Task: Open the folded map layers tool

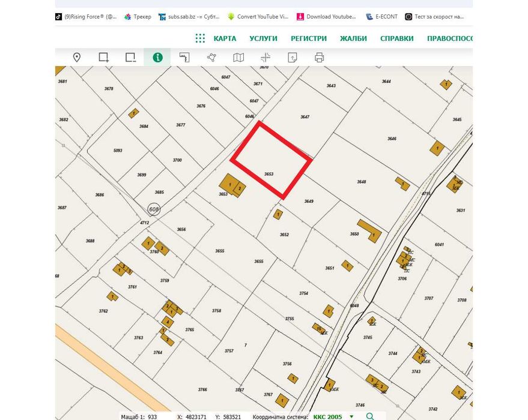Action: tap(238, 58)
